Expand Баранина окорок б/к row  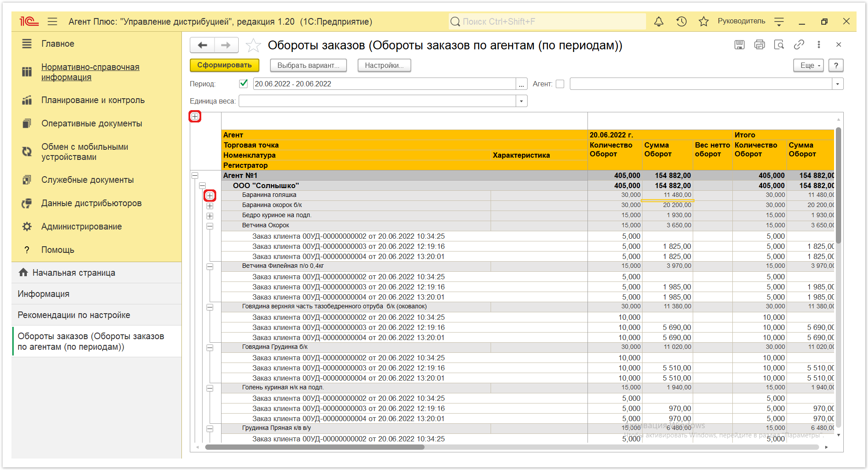point(210,206)
